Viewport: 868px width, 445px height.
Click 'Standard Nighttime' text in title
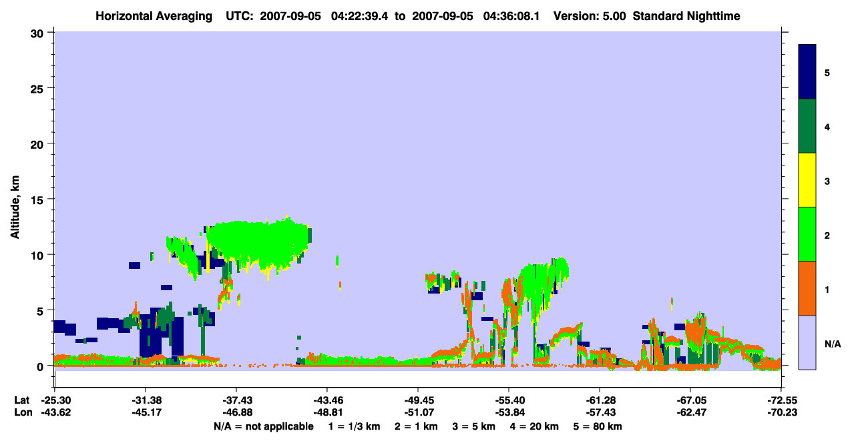click(686, 15)
